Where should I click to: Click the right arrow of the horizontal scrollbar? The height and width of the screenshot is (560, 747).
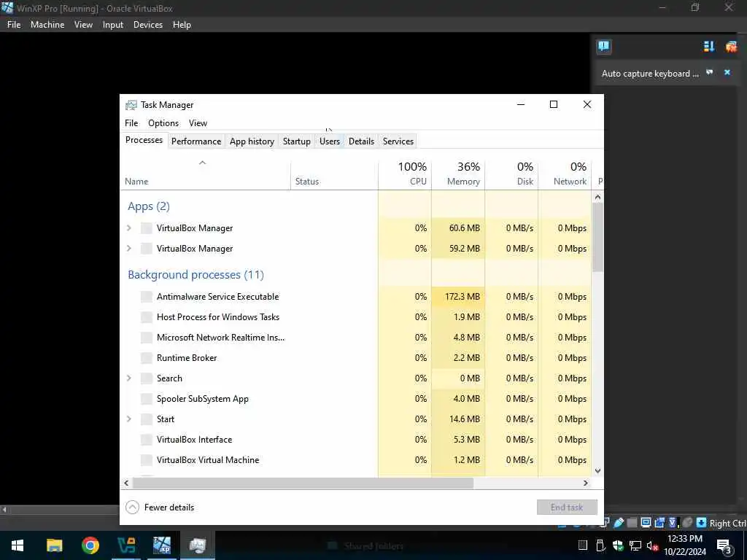click(586, 483)
